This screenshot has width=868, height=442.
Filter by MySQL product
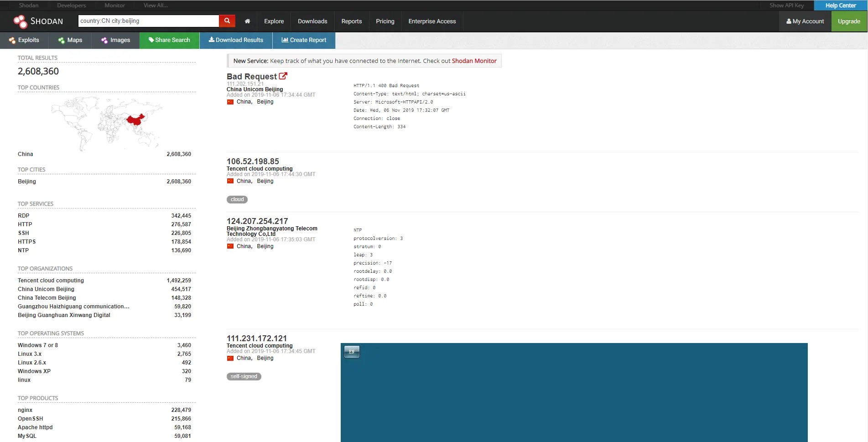click(x=27, y=436)
